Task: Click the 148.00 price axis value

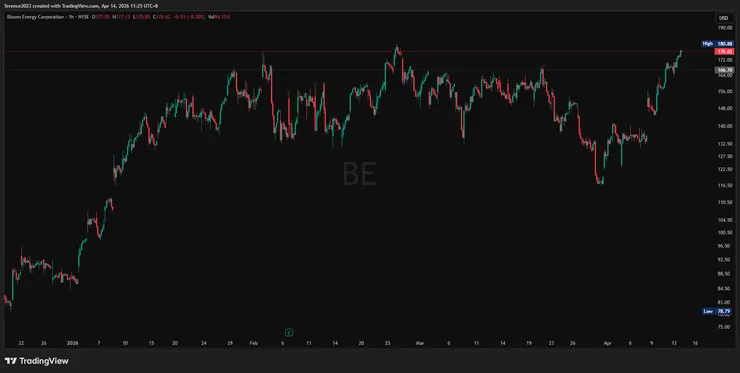Action: pyautogui.click(x=724, y=108)
